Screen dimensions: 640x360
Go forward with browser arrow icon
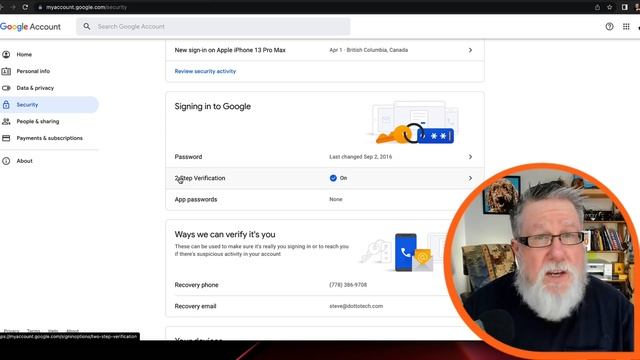coord(13,7)
